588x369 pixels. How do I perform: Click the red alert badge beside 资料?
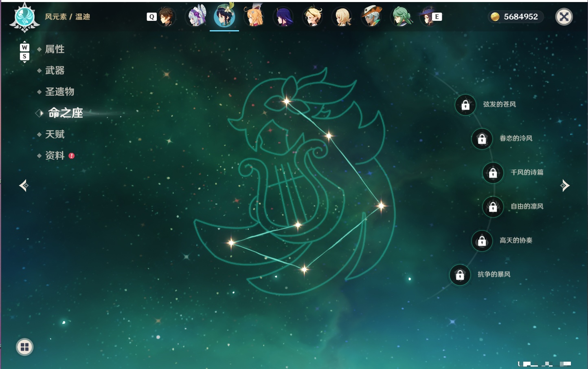click(x=72, y=155)
